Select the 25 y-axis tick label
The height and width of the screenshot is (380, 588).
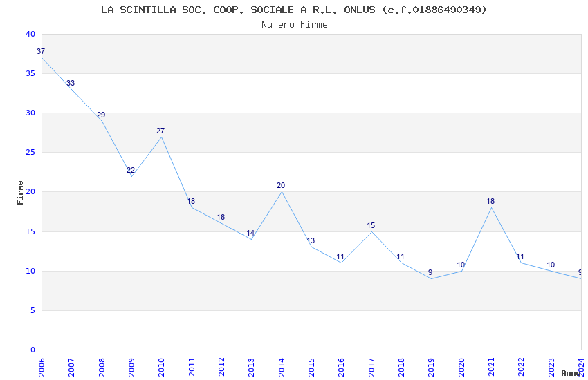click(x=30, y=153)
